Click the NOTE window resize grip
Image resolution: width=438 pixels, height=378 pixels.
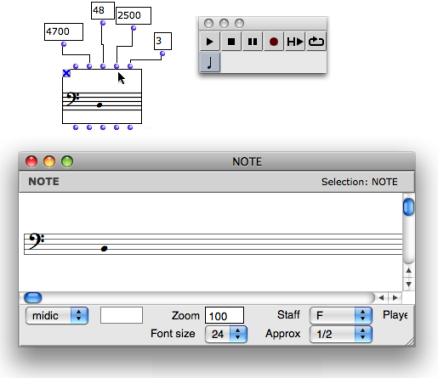coord(411,341)
